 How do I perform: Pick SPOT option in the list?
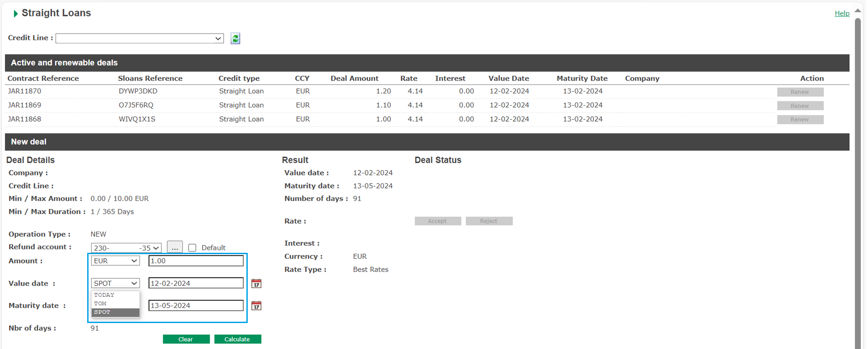(x=102, y=312)
